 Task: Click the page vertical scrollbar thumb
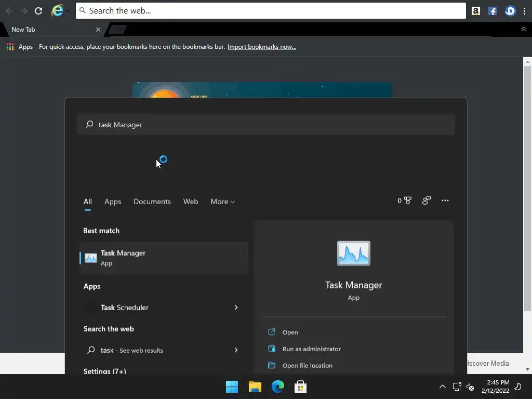coord(527,188)
